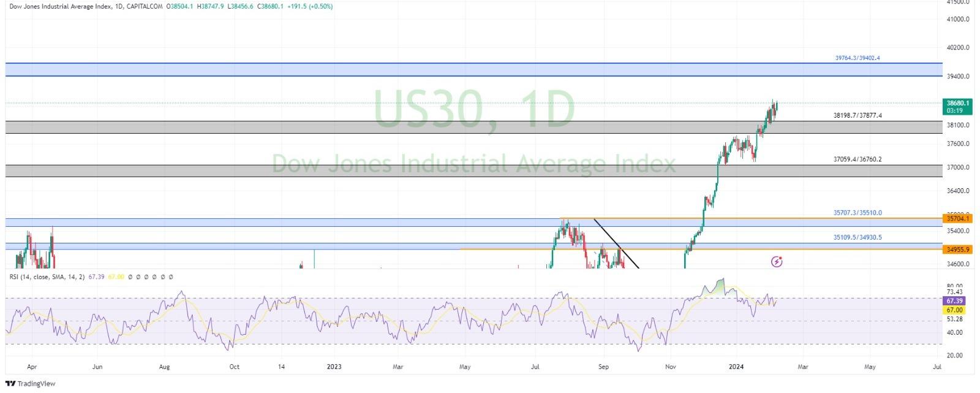The image size is (980, 393).
Task: Click the TradingView logo
Action: 30,384
